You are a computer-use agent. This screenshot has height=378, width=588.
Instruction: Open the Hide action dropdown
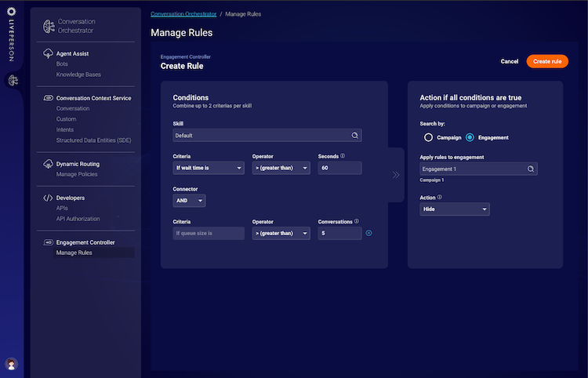pyautogui.click(x=455, y=209)
